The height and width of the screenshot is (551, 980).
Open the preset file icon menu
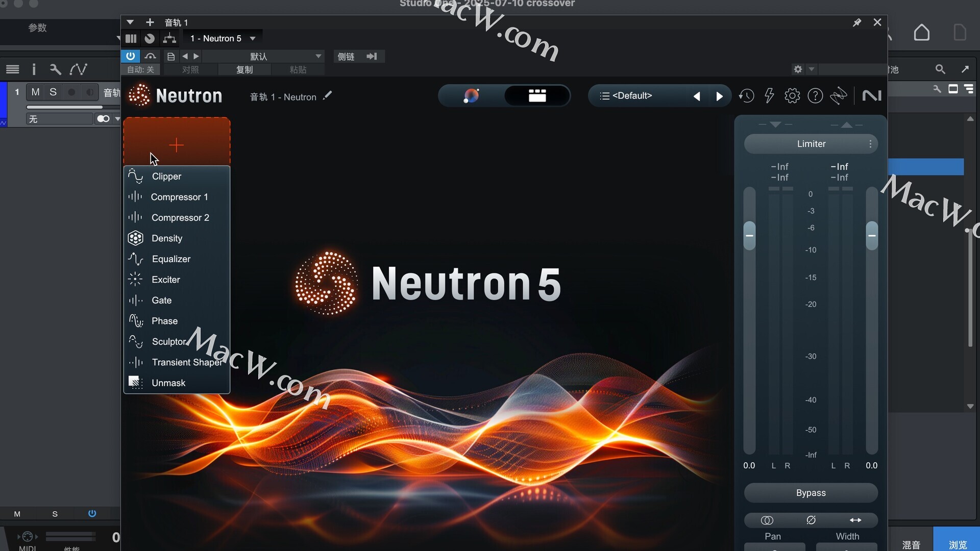[x=171, y=57]
